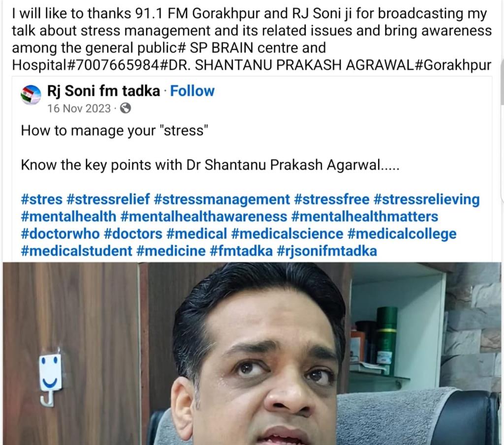504x445 pixels.
Task: Open the Rj Soni fm tadka page name
Action: click(x=103, y=91)
